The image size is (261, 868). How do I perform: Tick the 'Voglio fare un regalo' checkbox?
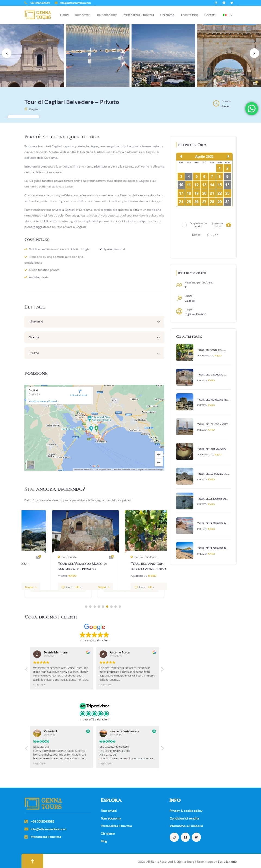pos(184,225)
